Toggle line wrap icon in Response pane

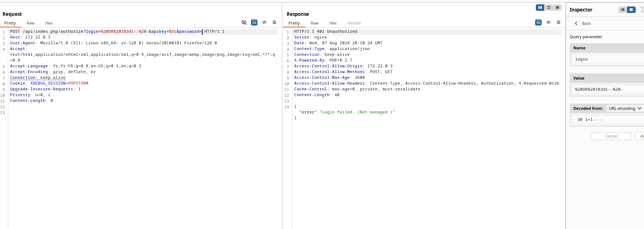tap(538, 22)
